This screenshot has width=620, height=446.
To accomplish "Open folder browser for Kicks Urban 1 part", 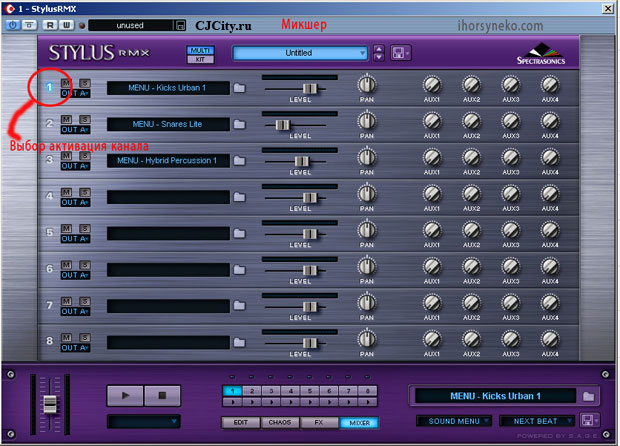I will [x=239, y=88].
